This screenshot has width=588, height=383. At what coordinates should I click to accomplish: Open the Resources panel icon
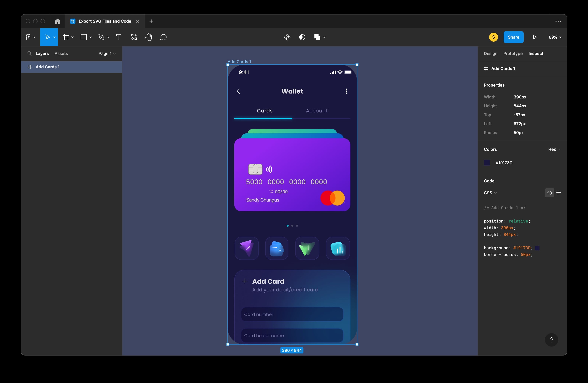pyautogui.click(x=134, y=37)
